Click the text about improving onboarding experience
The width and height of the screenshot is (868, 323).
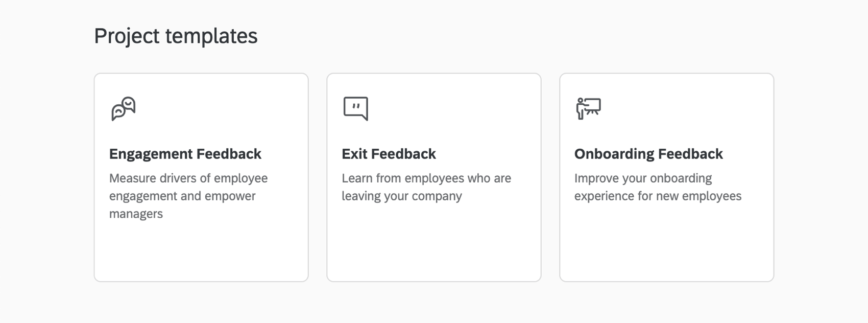point(658,187)
